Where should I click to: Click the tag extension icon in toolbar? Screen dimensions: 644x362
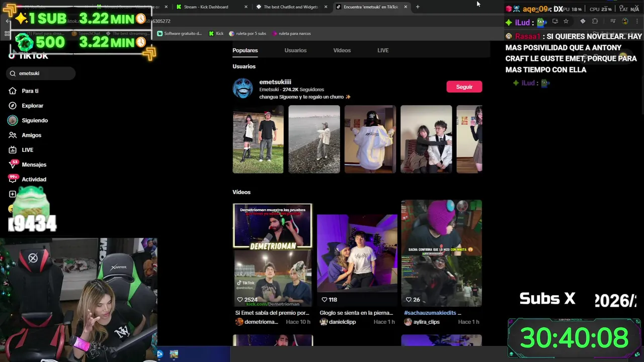(x=583, y=21)
